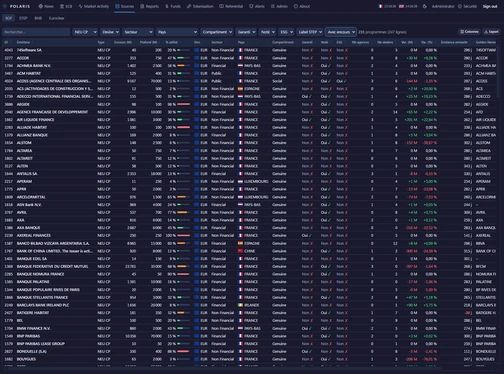Open the NEU CP type dropdown
The image size is (504, 374).
85,32
